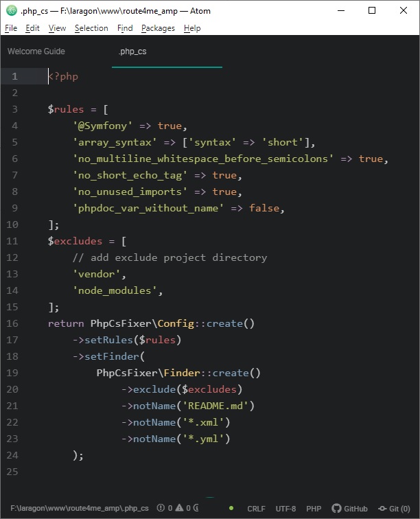Minimize the Atom window
The height and width of the screenshot is (519, 420).
[341, 10]
